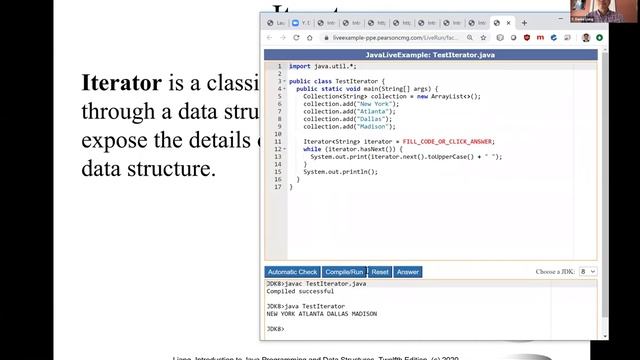Click output text NEW YORK ATLANTA DALLAS MADISON

[322, 314]
